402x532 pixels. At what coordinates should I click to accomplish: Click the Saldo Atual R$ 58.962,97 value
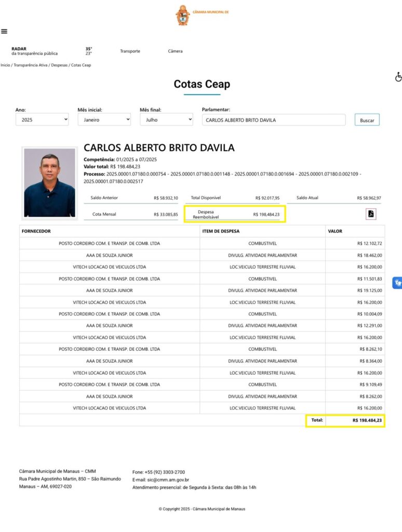(369, 198)
